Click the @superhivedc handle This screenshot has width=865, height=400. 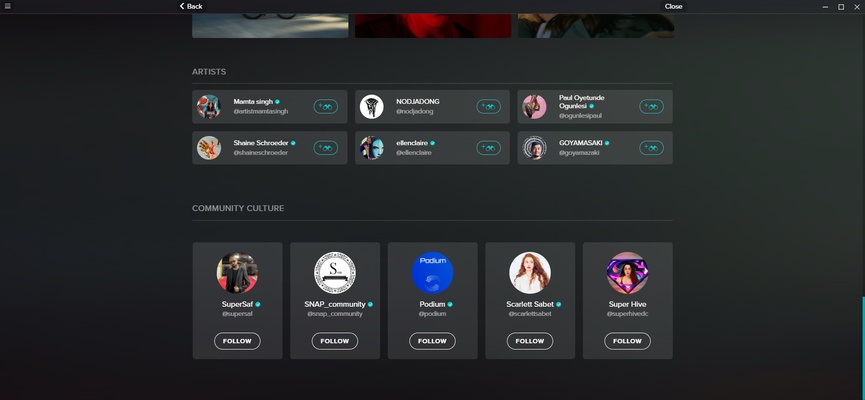pos(627,314)
